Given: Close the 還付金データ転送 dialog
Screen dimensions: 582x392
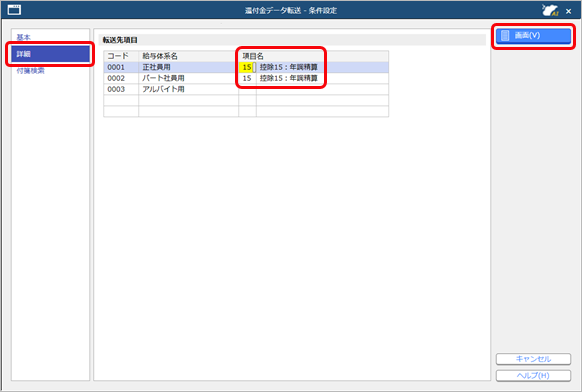Looking at the screenshot, I should (x=568, y=11).
